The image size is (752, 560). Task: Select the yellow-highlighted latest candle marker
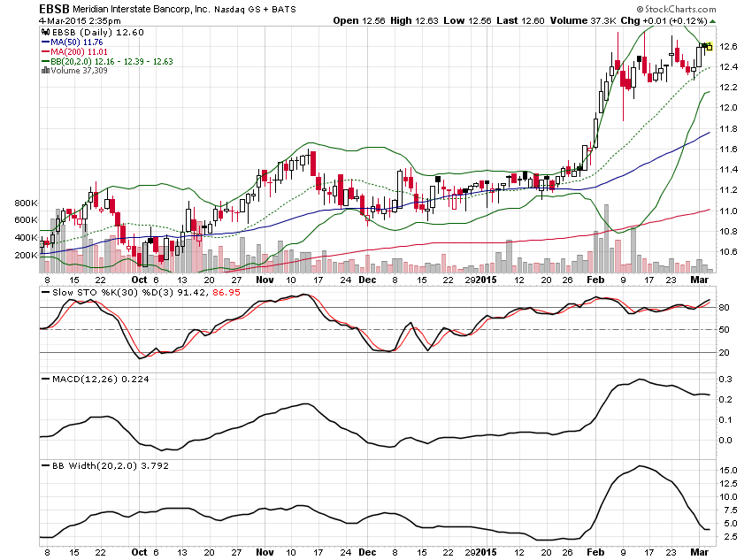pos(710,46)
